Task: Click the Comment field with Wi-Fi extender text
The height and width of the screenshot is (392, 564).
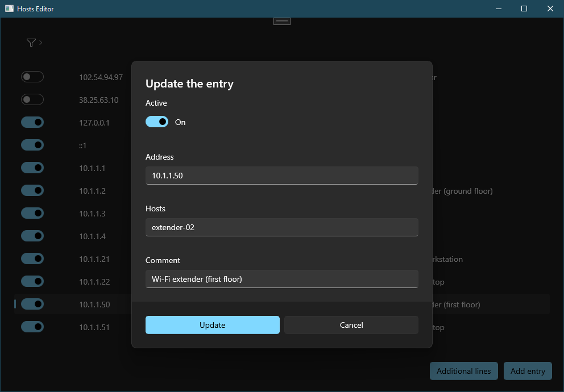Action: [x=282, y=279]
